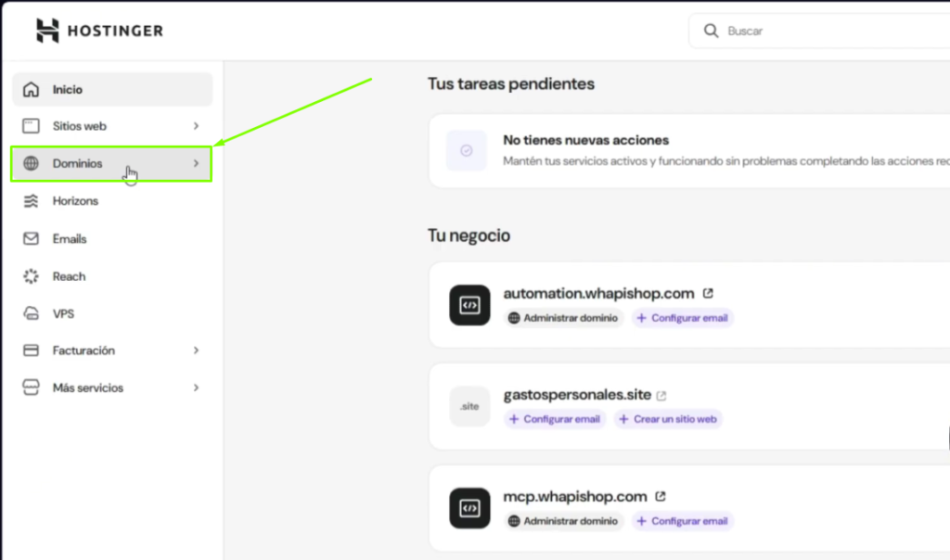
Task: Expand the Facturación chevron
Action: (196, 350)
